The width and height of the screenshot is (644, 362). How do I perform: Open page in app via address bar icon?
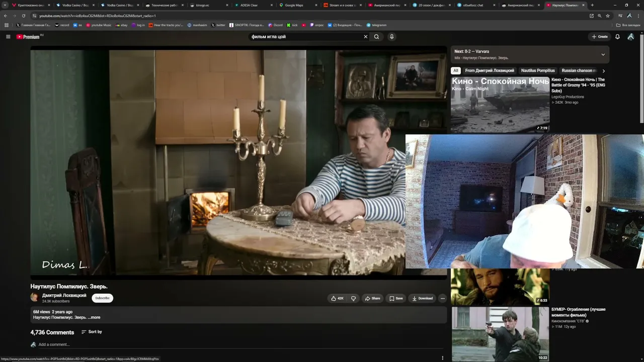click(x=592, y=16)
